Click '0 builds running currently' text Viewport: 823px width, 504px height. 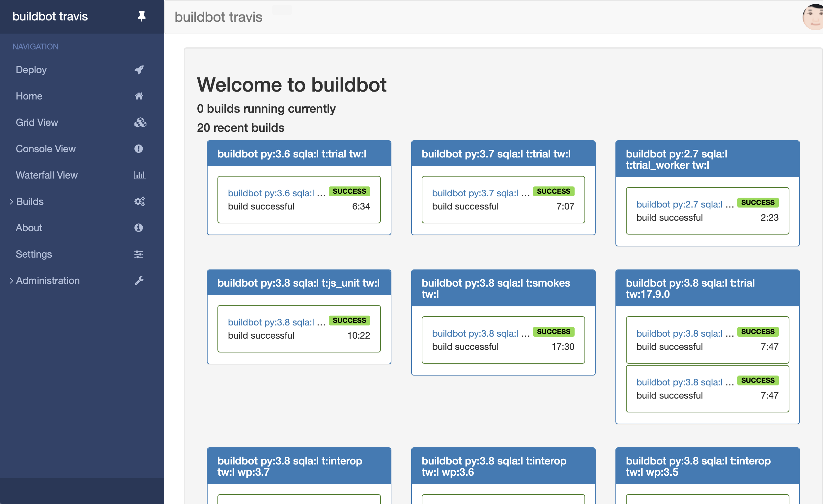tap(266, 109)
